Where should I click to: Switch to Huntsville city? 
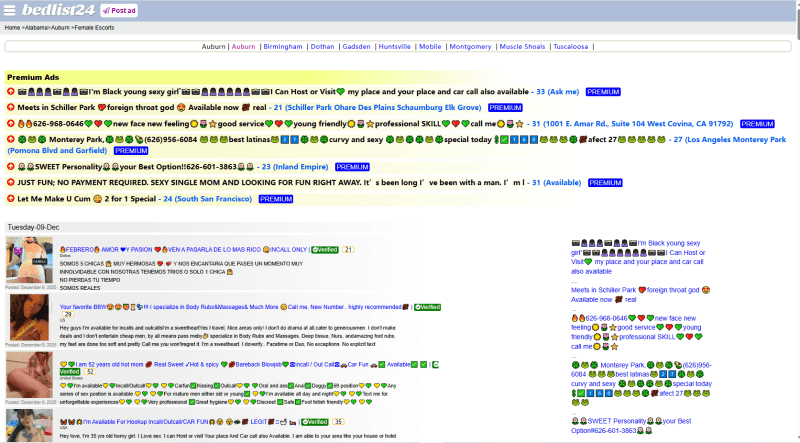[394, 46]
